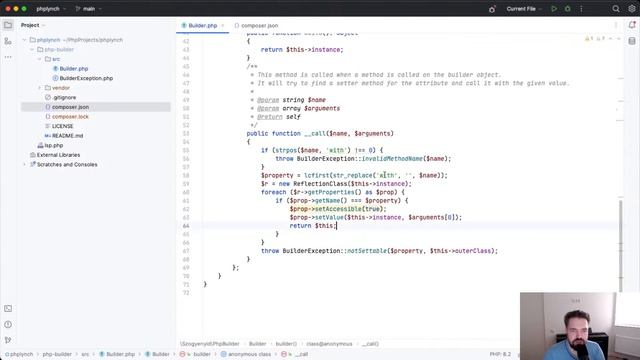This screenshot has height=360, width=640.
Task: Expand the vendor folder
Action: pyautogui.click(x=40, y=88)
